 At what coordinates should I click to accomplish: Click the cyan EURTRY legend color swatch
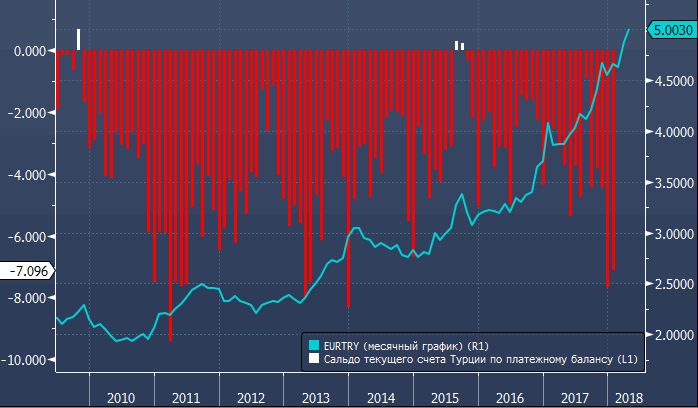pyautogui.click(x=313, y=343)
